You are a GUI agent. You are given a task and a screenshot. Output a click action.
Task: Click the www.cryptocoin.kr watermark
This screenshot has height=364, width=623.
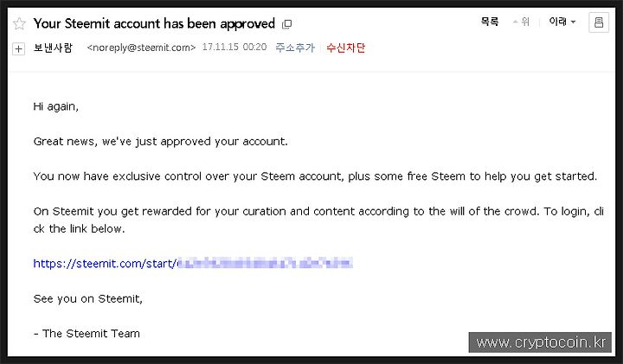point(540,342)
